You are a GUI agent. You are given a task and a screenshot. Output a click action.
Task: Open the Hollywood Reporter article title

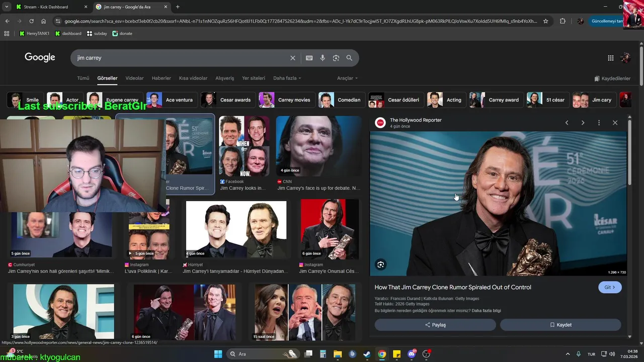point(453,287)
